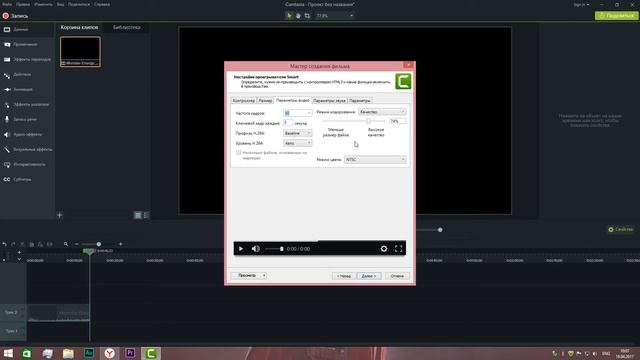The height and width of the screenshot is (360, 640).
Task: Click the preview player volume slider
Action: coord(274,249)
